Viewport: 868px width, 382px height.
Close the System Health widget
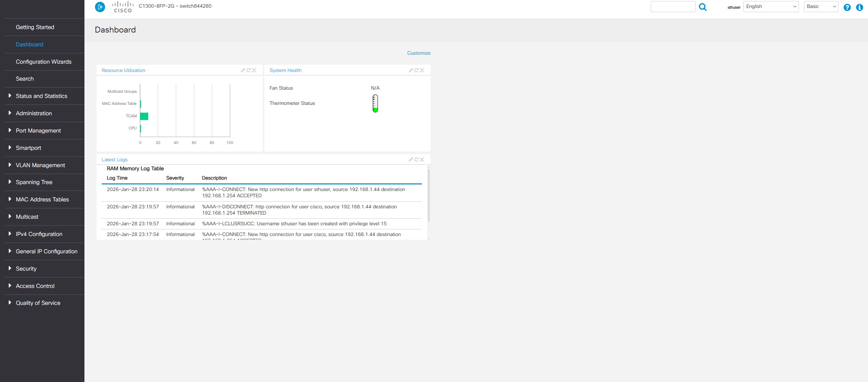(x=422, y=70)
